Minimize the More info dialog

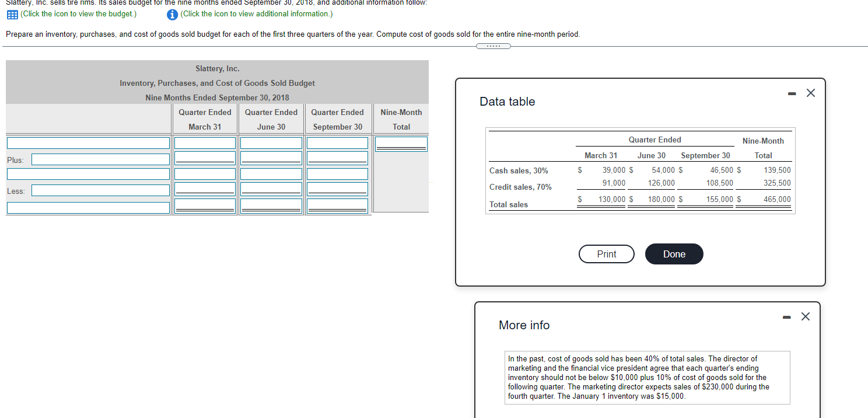click(x=787, y=317)
